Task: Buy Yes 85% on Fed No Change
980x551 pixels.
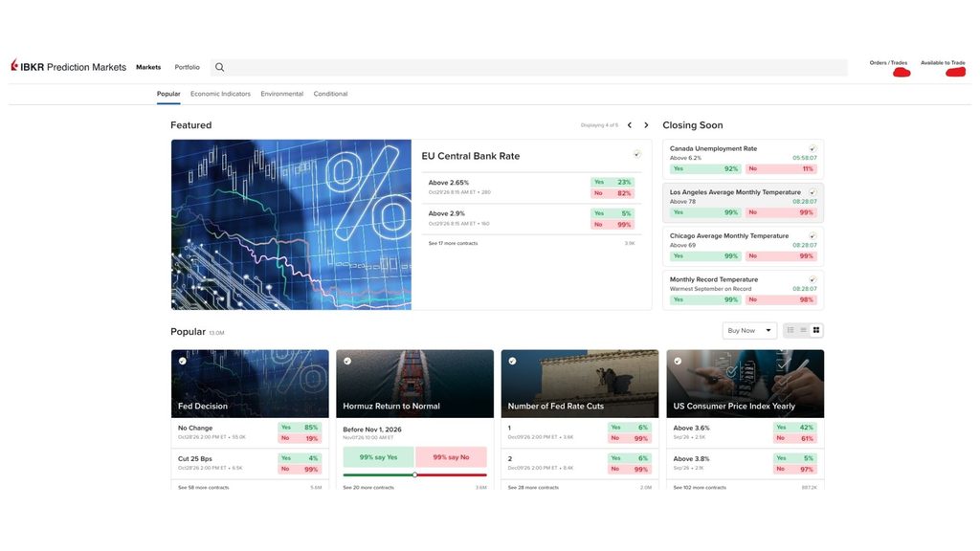Action: (x=300, y=428)
